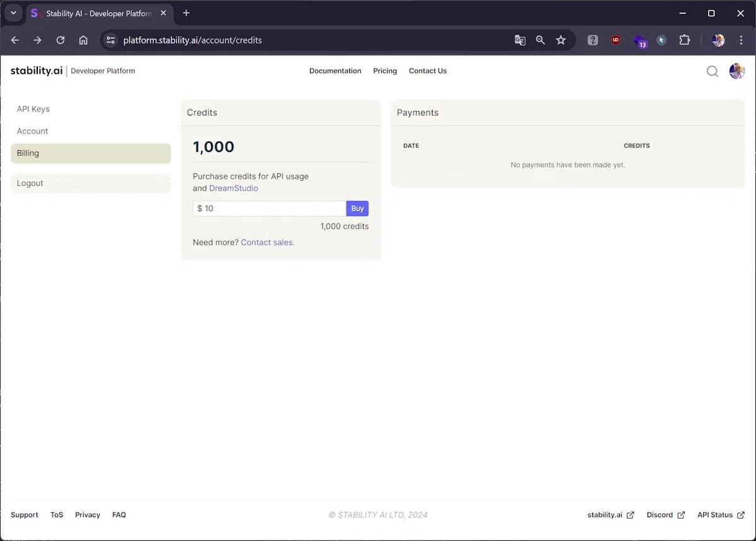Open the Documentation menu item
Screen dimensions: 756x541
(335, 71)
